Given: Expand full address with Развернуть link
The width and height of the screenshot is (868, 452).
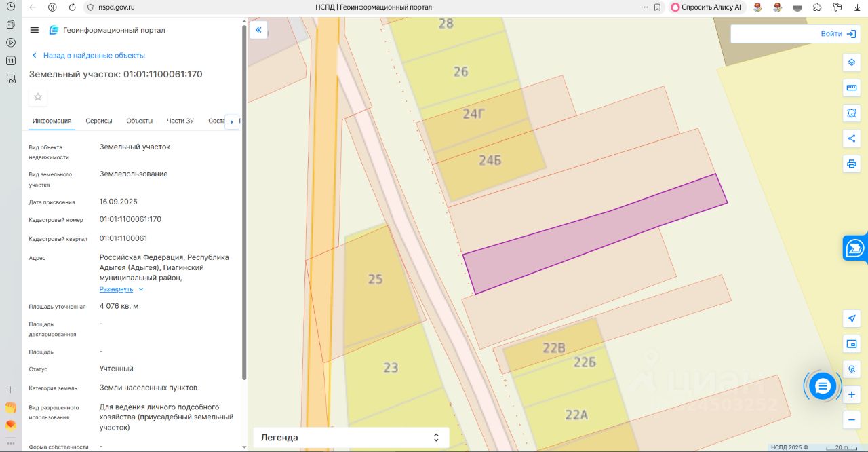Looking at the screenshot, I should pyautogui.click(x=116, y=289).
